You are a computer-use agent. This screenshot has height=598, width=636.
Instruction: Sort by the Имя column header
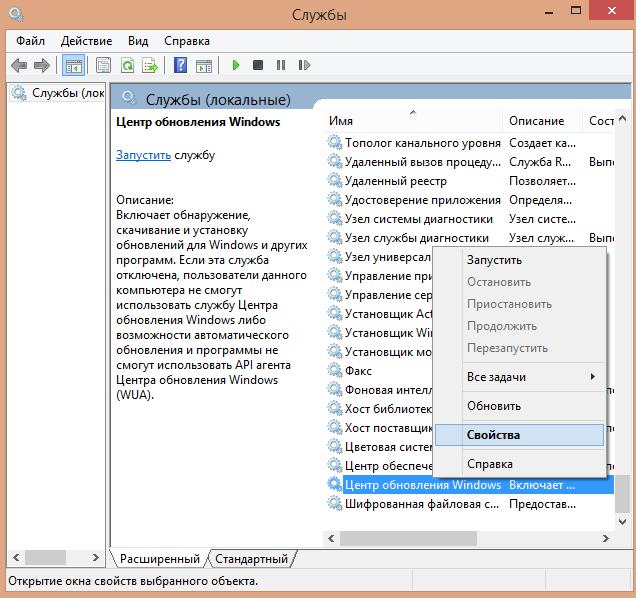[413, 121]
